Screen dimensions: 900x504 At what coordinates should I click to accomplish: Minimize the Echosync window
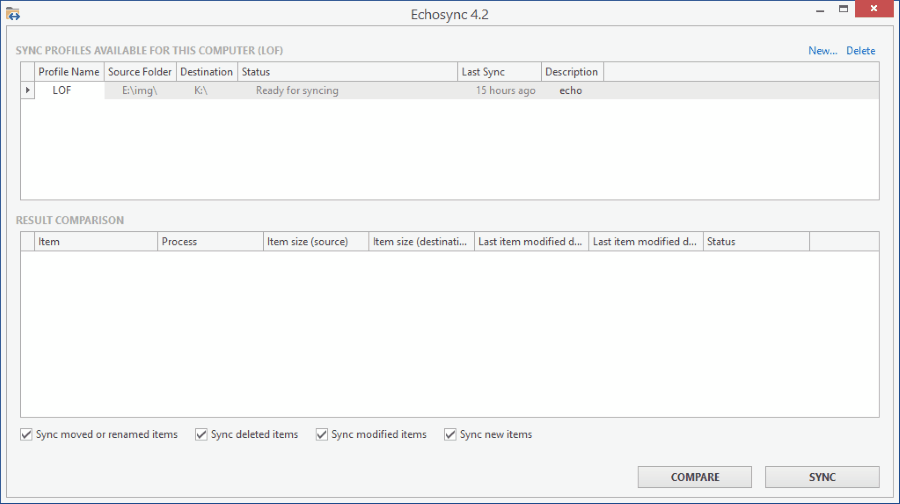coord(820,9)
